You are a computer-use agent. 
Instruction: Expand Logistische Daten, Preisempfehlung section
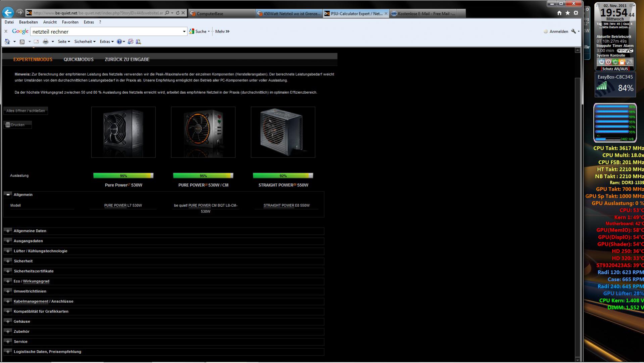coord(8,352)
